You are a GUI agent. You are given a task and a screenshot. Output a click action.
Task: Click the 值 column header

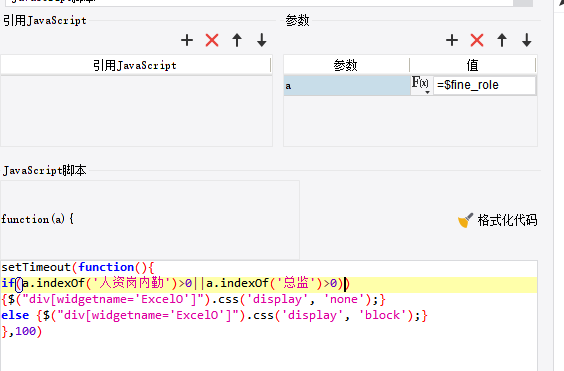click(x=473, y=65)
